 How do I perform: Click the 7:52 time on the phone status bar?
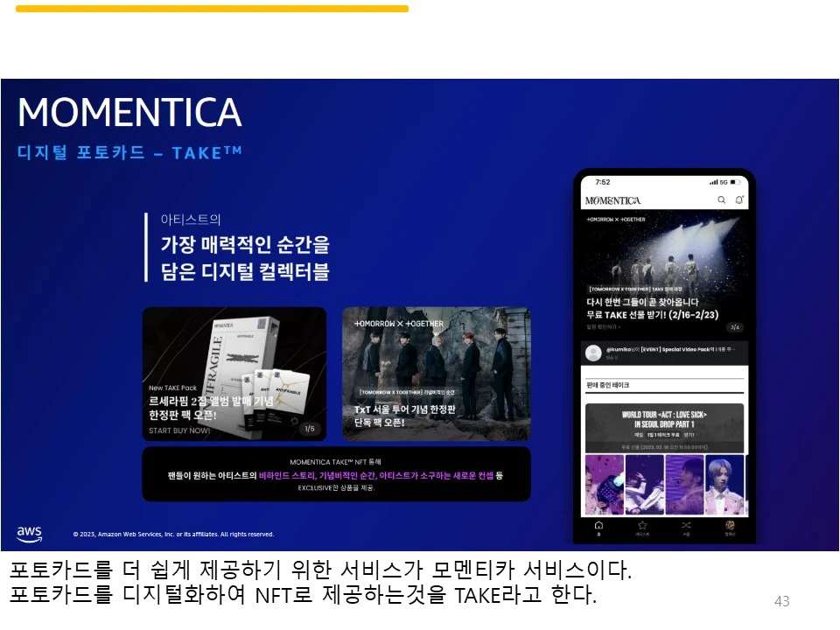click(603, 182)
